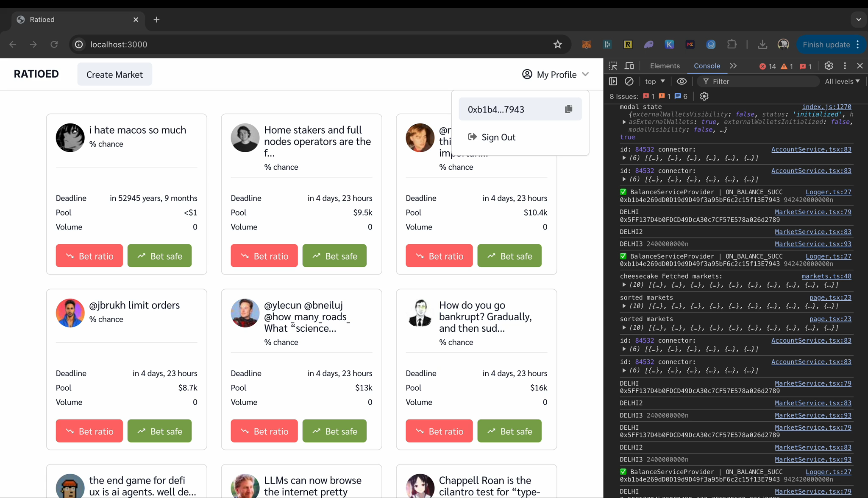868x498 pixels.
Task: Open avatar of @jbrukh limit orders market
Action: coord(70,313)
